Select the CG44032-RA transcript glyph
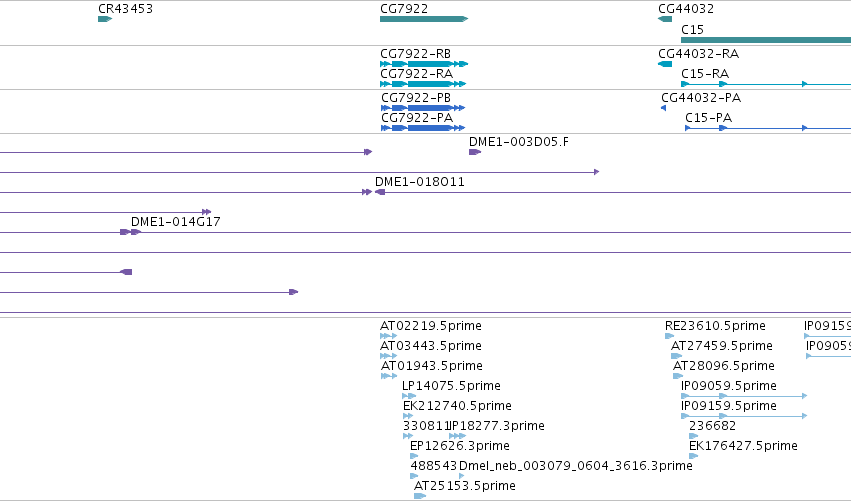The width and height of the screenshot is (851, 501). coord(665,64)
